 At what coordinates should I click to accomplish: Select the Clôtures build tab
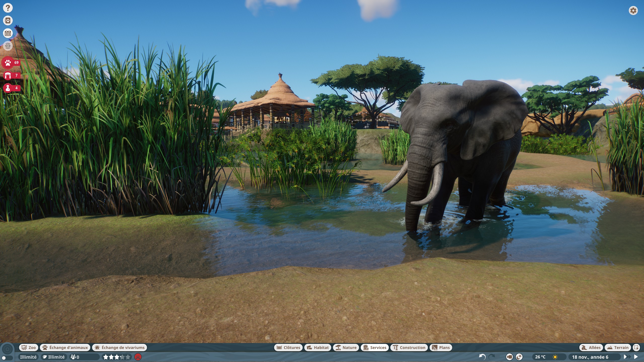(288, 347)
